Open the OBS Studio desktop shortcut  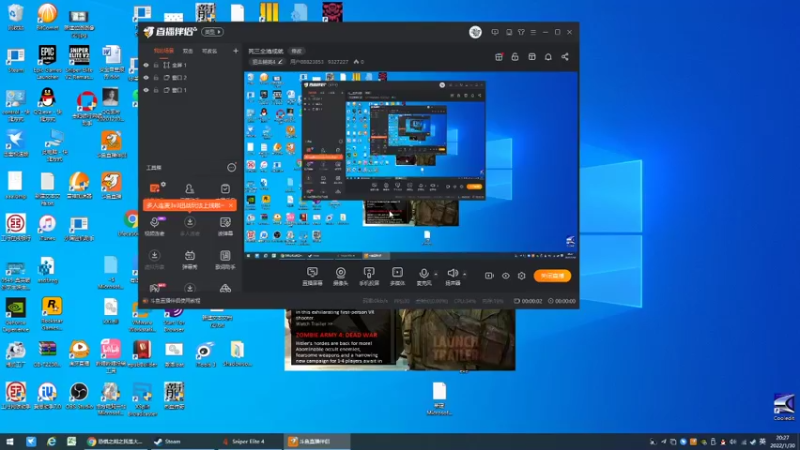(x=79, y=396)
